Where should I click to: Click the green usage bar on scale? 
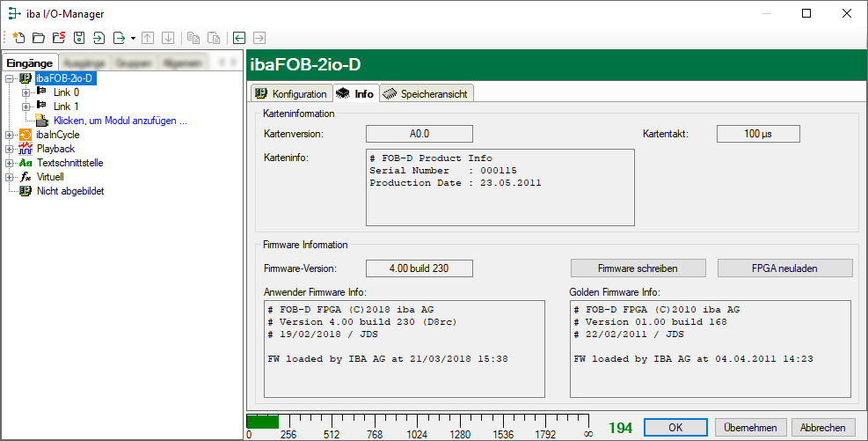pyautogui.click(x=262, y=422)
